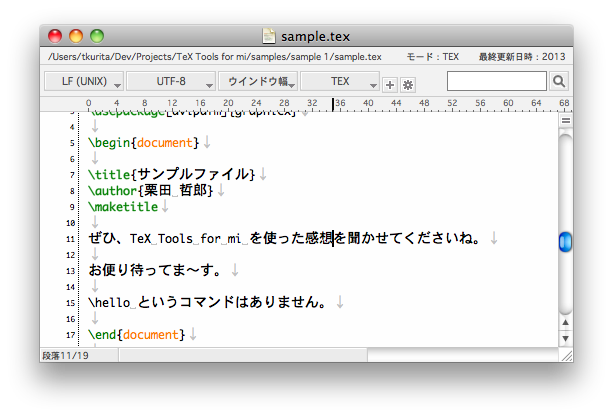This screenshot has height=417, width=613.
Task: Click the \begin{document} line
Action: (143, 143)
